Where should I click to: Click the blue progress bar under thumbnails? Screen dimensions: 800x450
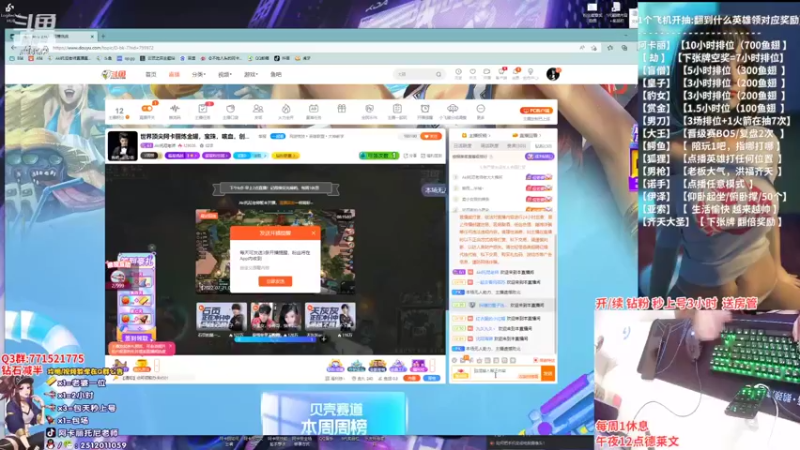click(275, 339)
